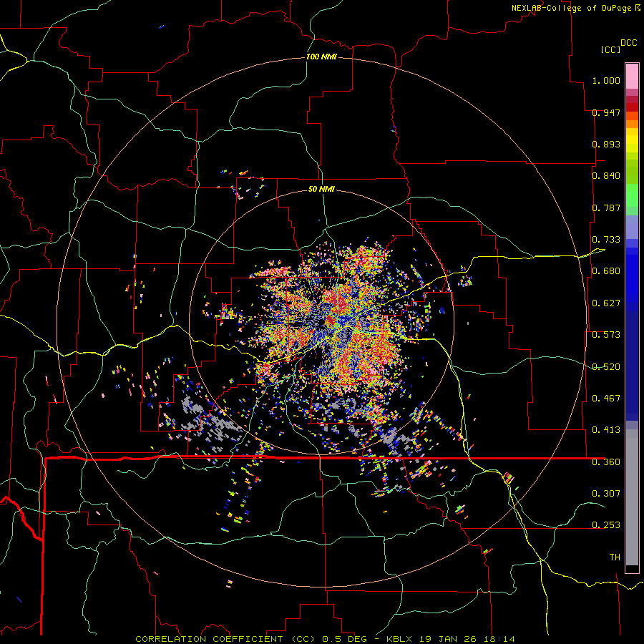The image size is (644, 644).
Task: Click the 0.573 scale value
Action: point(606,335)
